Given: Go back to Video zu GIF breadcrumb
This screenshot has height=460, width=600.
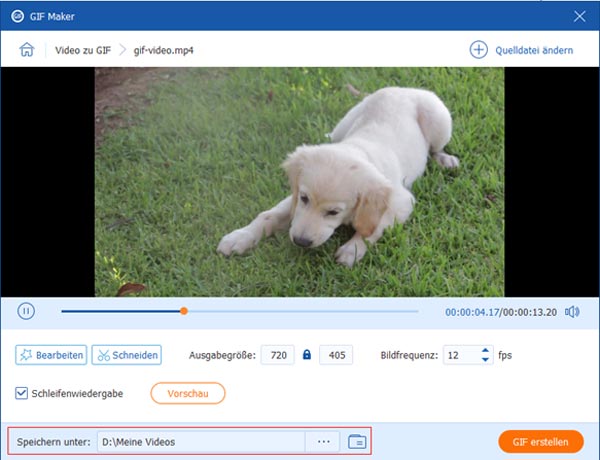Looking at the screenshot, I should [83, 50].
